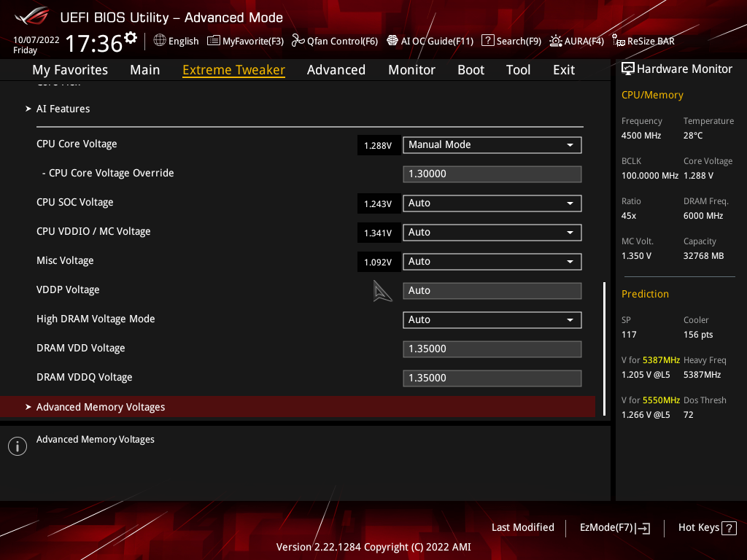
Task: Open Misc Voltage dropdown
Action: pos(492,262)
